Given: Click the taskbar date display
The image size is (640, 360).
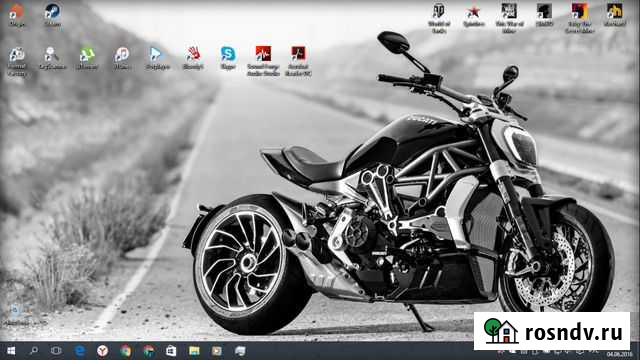Looking at the screenshot, I should pyautogui.click(x=619, y=354).
